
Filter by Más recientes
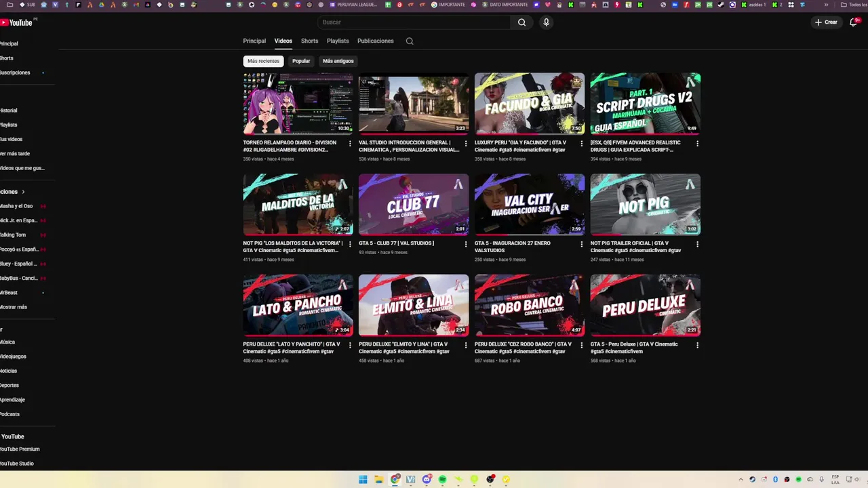(263, 61)
